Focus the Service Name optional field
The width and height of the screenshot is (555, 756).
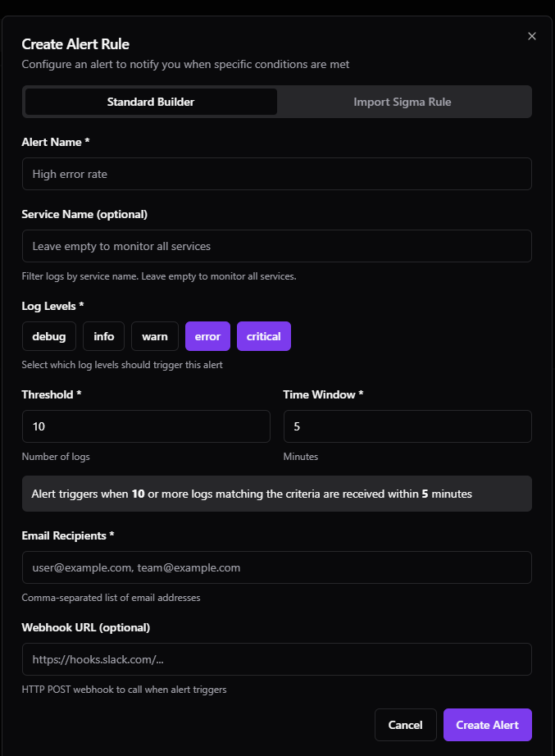(x=276, y=246)
